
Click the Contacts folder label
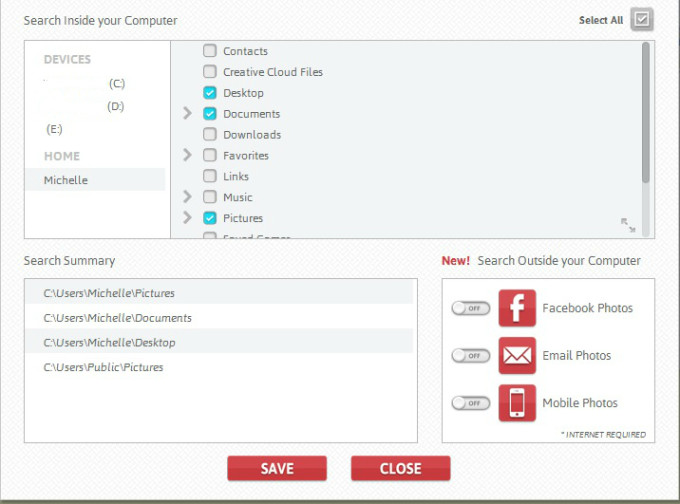(245, 51)
